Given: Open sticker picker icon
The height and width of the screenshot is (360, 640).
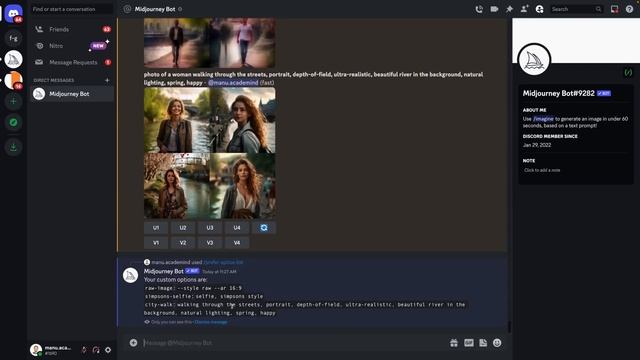Looking at the screenshot, I should 483,343.
